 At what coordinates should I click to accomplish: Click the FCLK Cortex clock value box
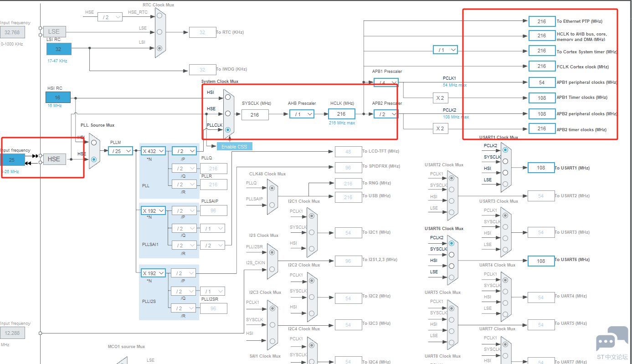pyautogui.click(x=542, y=66)
